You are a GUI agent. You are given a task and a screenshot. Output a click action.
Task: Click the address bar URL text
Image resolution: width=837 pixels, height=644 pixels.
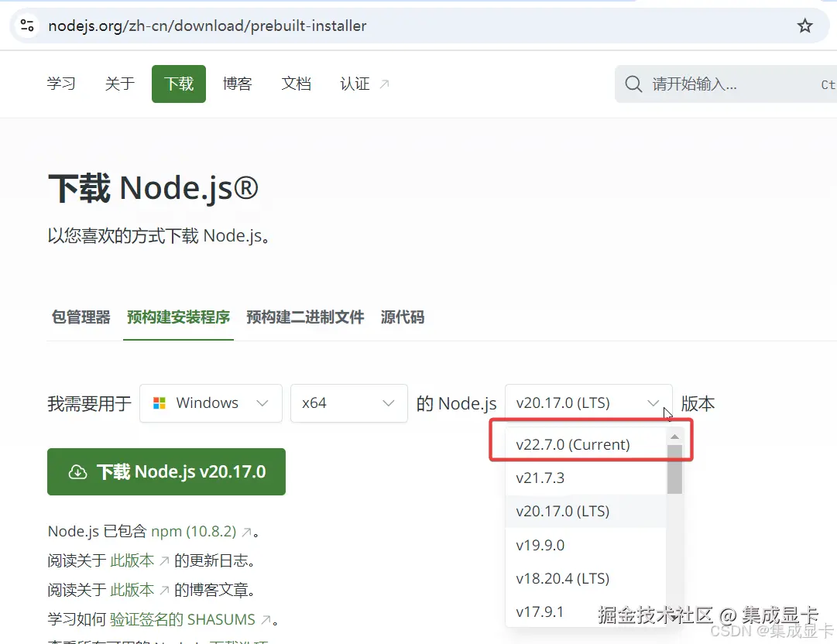point(207,26)
